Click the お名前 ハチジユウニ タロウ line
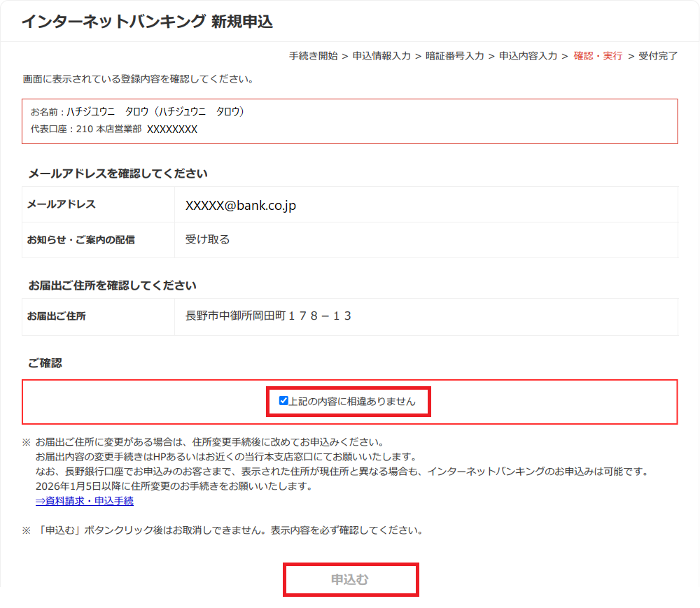 tap(138, 112)
